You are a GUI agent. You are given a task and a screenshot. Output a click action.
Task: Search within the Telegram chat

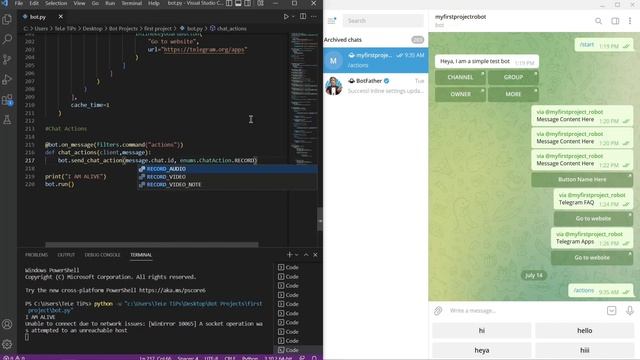tap(598, 21)
